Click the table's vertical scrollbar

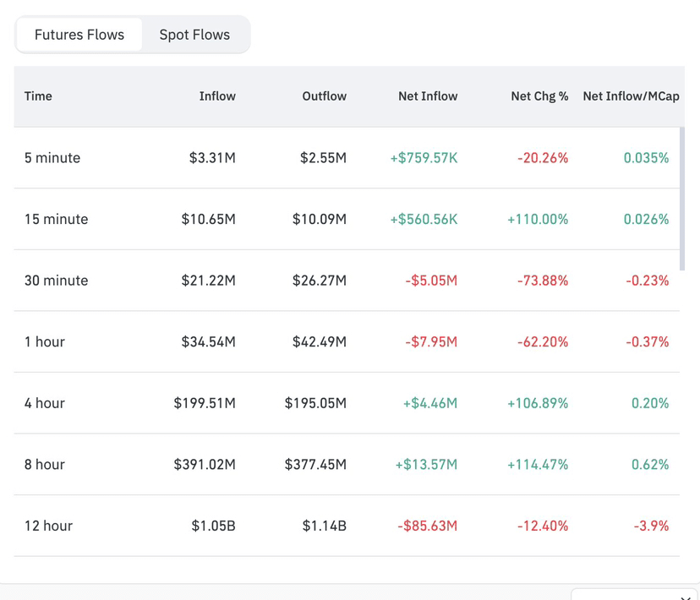[682, 199]
